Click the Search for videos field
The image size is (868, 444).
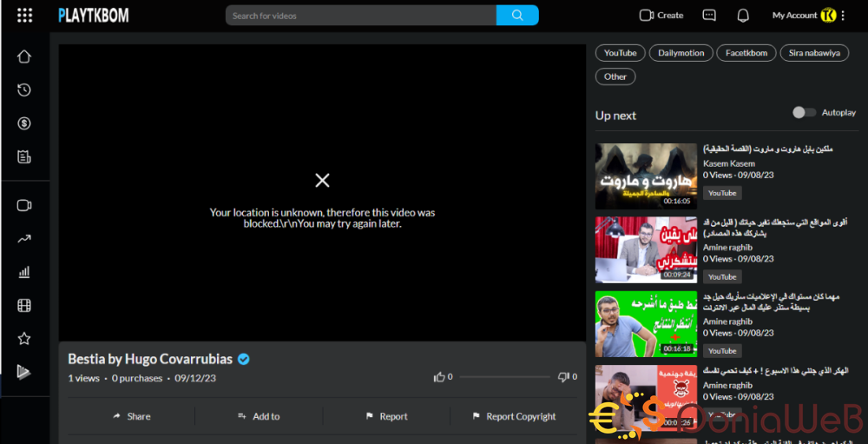pos(360,16)
